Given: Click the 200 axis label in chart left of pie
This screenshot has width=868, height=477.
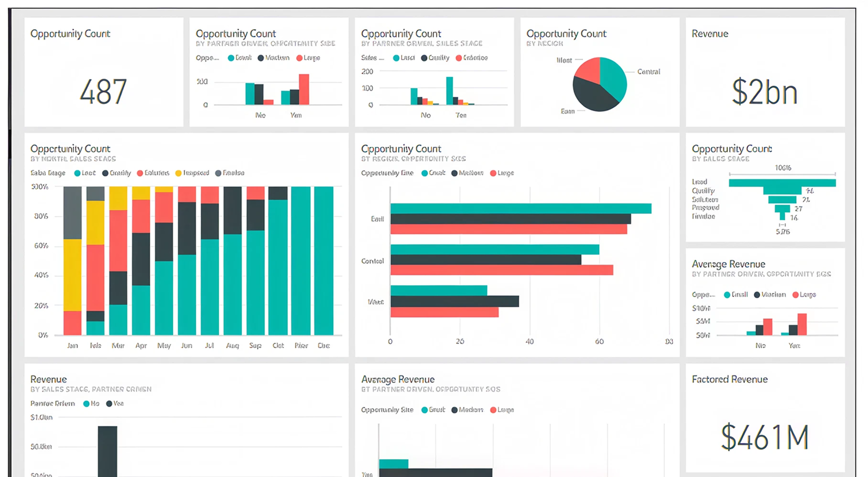Looking at the screenshot, I should [367, 72].
